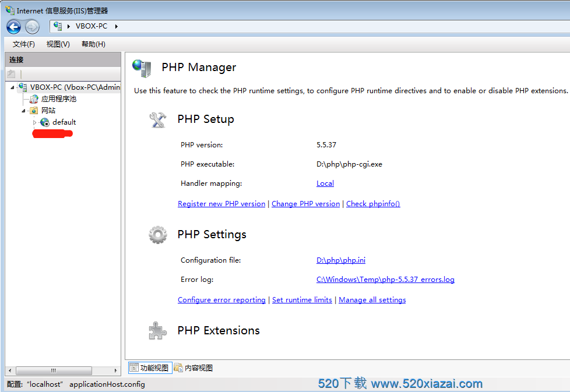Click the PHP Setup heading
The image size is (570, 392).
pyautogui.click(x=206, y=119)
